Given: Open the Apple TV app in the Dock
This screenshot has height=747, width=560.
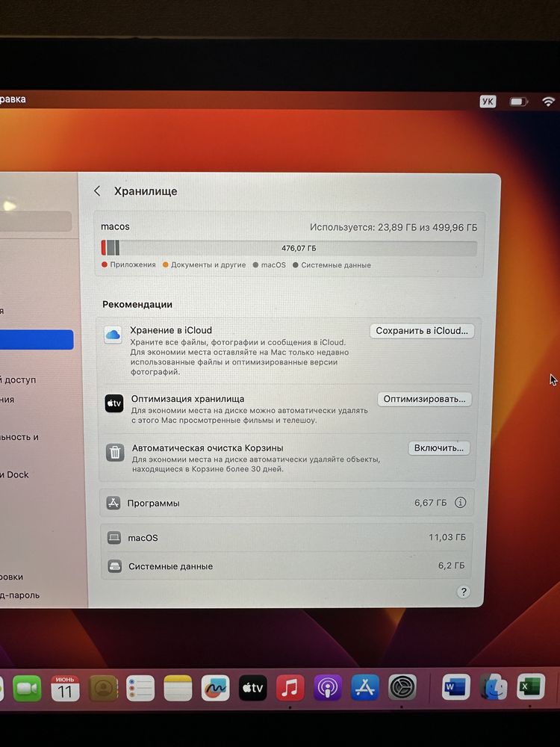Looking at the screenshot, I should [252, 687].
